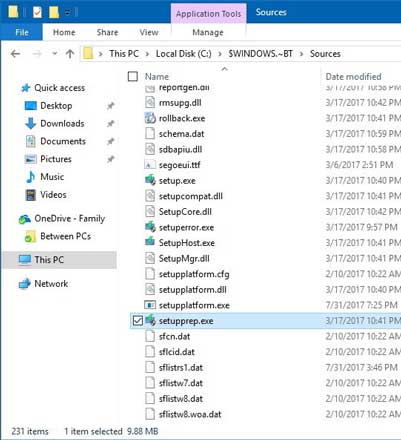Click the Between PCs folder icon
This screenshot has height=440, width=401.
click(x=30, y=236)
